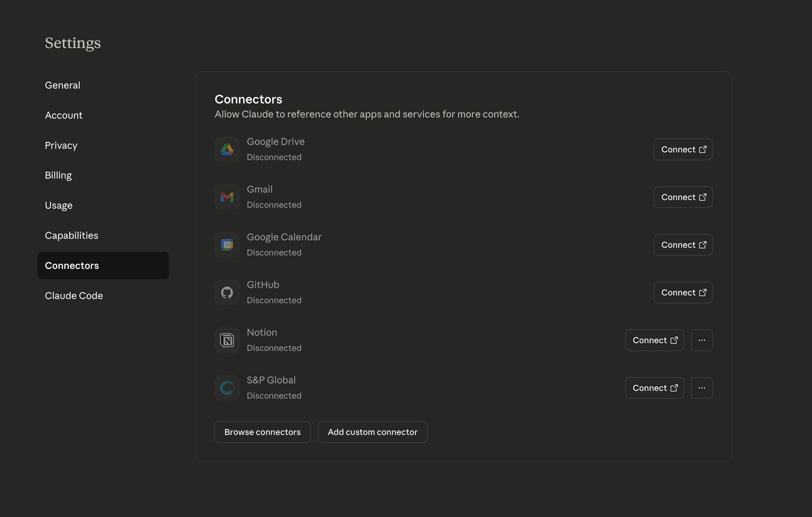Screen dimensions: 812x517
Task: Click Disconnected status under Google Calendar
Action: pos(274,253)
